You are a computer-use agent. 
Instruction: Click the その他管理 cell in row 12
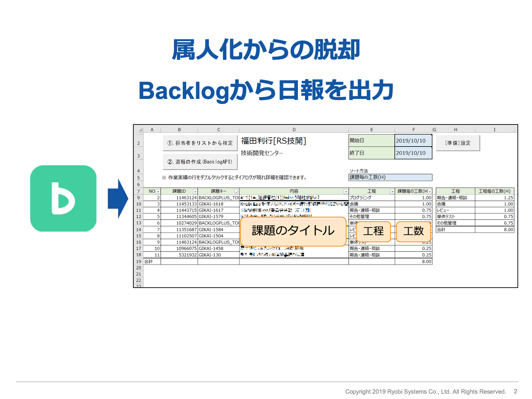point(372,217)
